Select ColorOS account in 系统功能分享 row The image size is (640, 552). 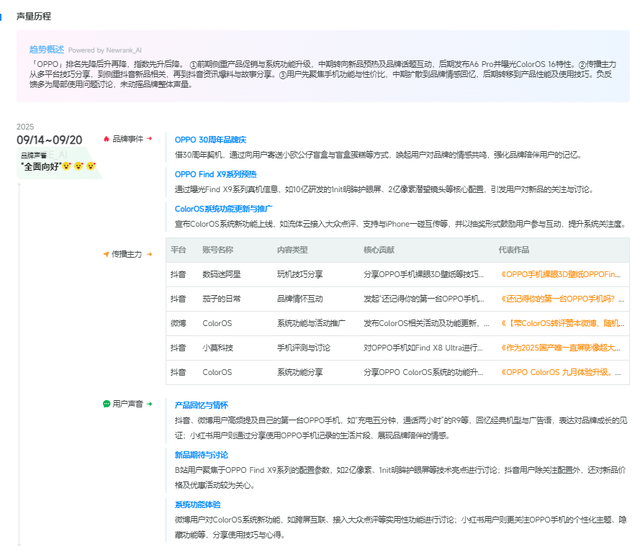217,372
